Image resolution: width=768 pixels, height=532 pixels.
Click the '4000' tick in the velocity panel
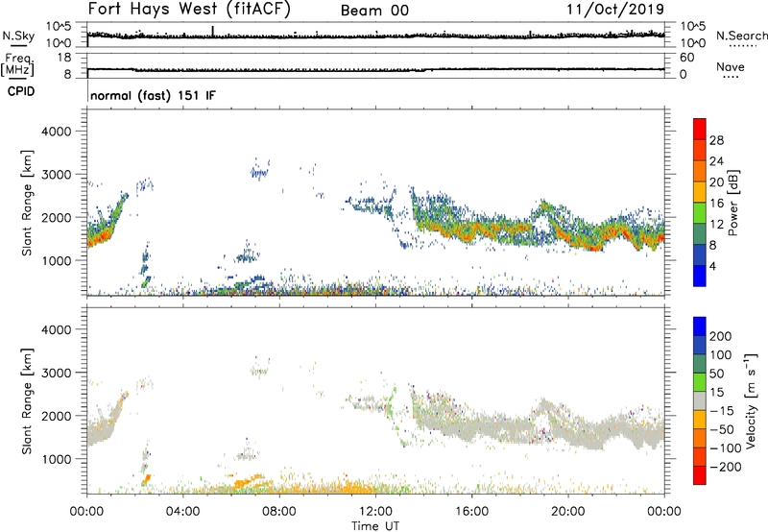point(57,329)
